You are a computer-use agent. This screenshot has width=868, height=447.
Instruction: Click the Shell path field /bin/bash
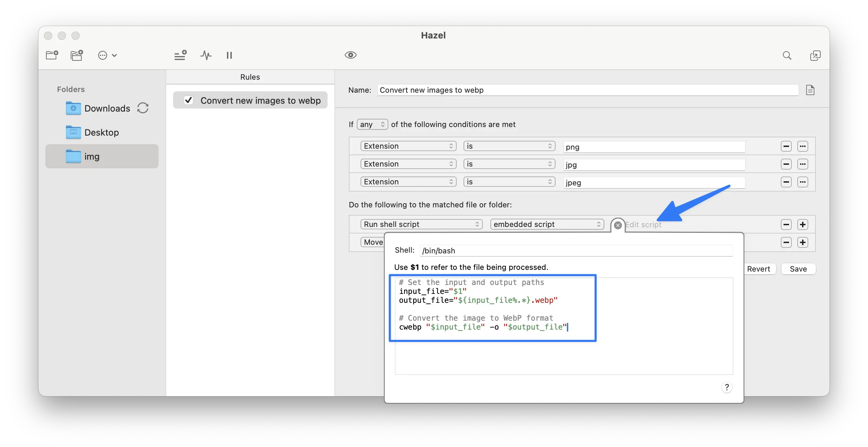(x=576, y=251)
